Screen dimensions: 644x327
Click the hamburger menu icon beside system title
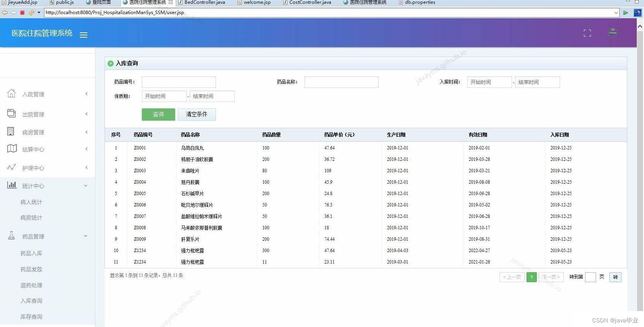pyautogui.click(x=84, y=35)
